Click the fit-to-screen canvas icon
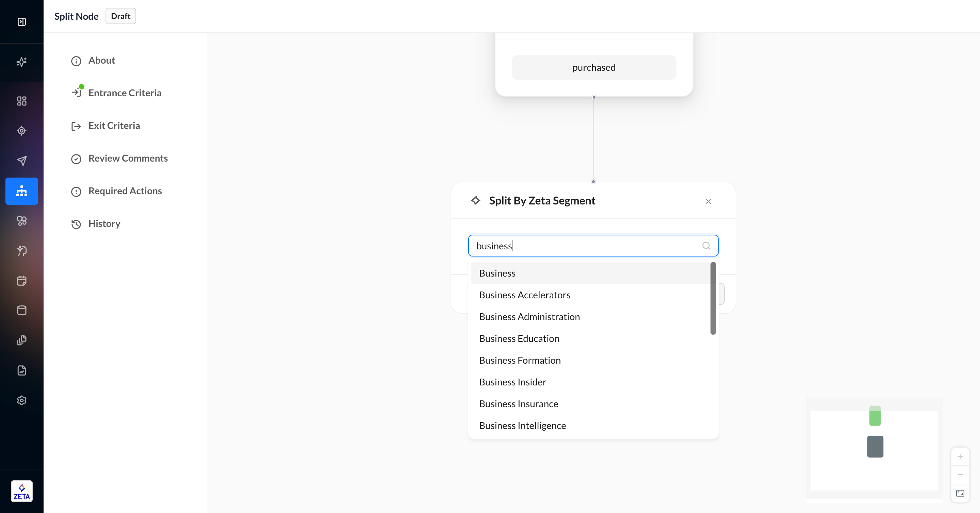The image size is (980, 513). click(x=960, y=493)
